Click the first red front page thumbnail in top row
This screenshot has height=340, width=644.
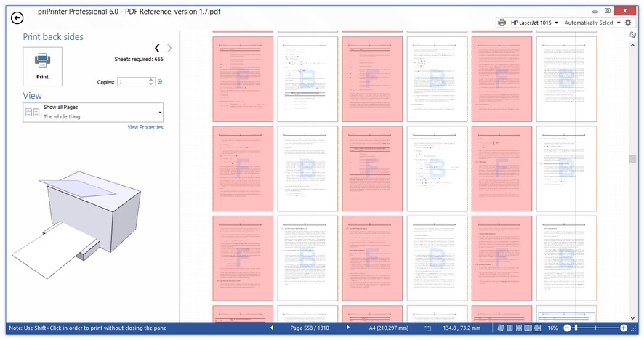[243, 79]
